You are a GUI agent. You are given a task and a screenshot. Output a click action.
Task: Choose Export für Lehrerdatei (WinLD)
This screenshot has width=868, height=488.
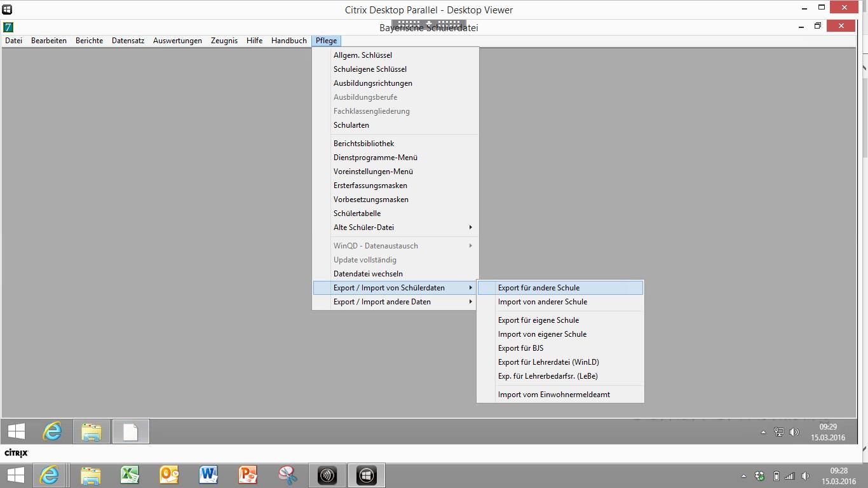(x=560, y=362)
